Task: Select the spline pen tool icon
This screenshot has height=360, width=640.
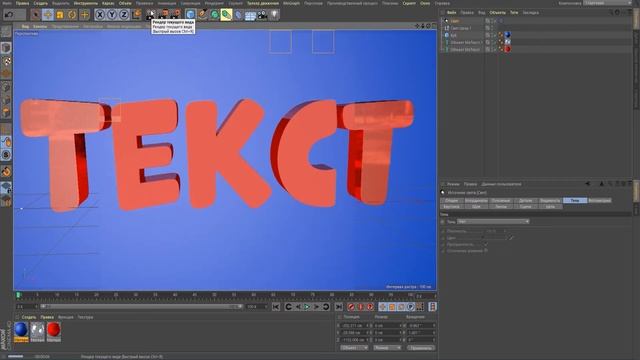Action: tap(202, 15)
